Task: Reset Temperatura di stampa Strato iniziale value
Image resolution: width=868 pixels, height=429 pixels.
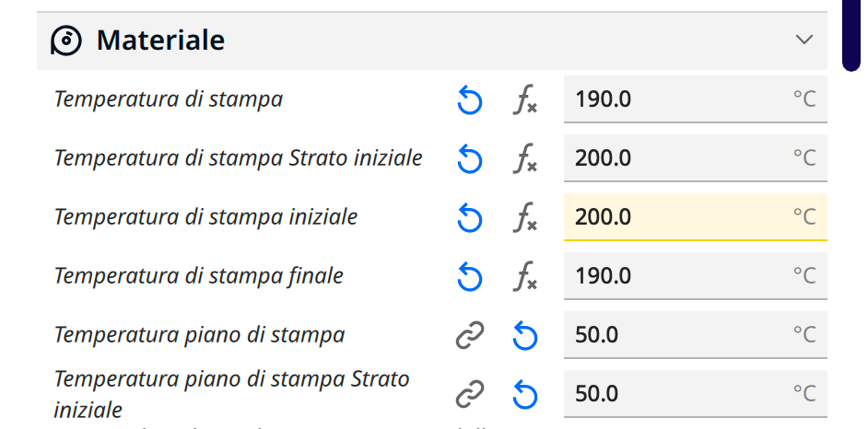Action: (x=470, y=160)
